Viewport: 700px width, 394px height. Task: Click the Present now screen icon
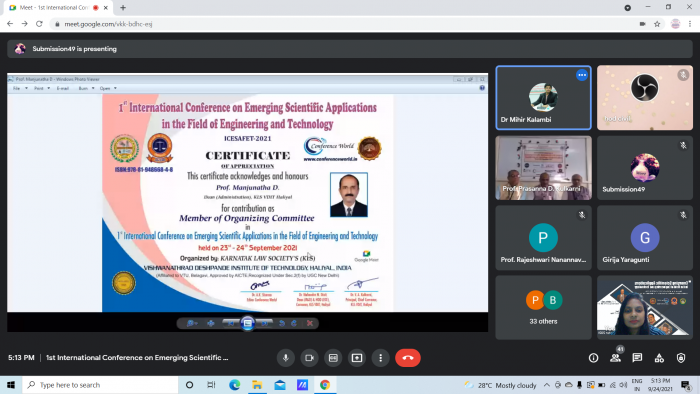tap(357, 358)
